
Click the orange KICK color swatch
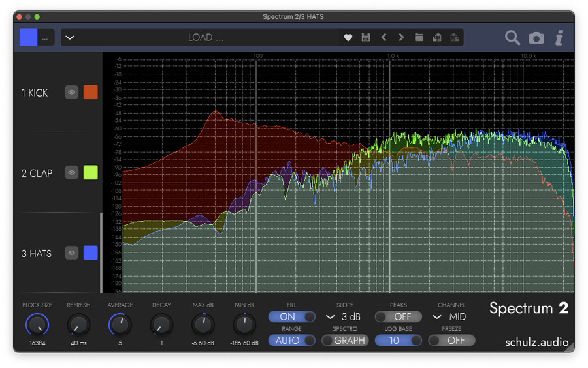point(90,92)
